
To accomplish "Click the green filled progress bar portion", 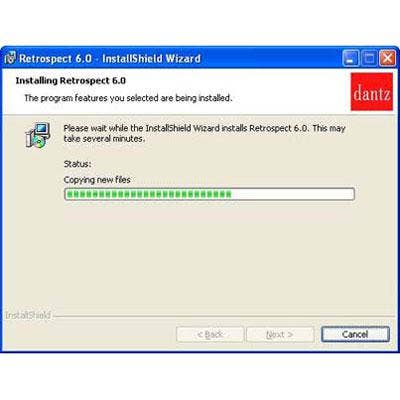I will pyautogui.click(x=149, y=194).
